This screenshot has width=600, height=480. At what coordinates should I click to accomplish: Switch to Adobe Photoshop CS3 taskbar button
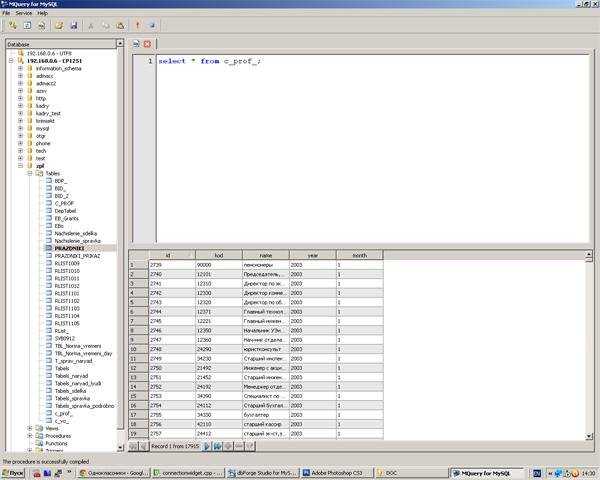pyautogui.click(x=336, y=473)
